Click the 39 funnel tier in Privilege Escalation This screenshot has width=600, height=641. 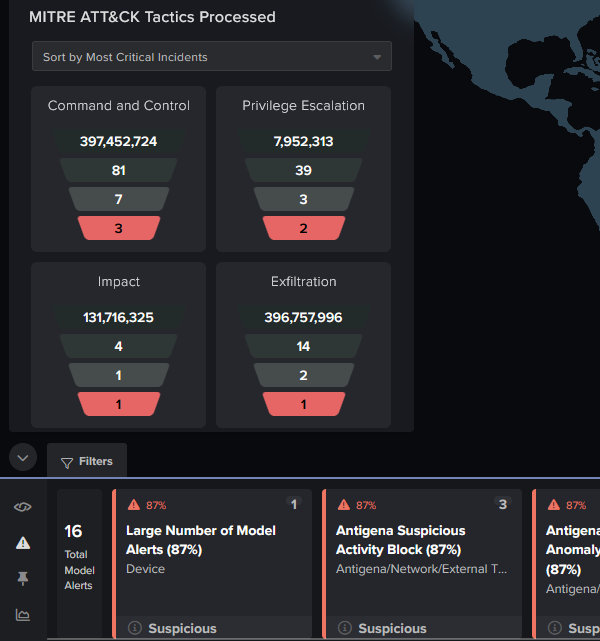(303, 170)
